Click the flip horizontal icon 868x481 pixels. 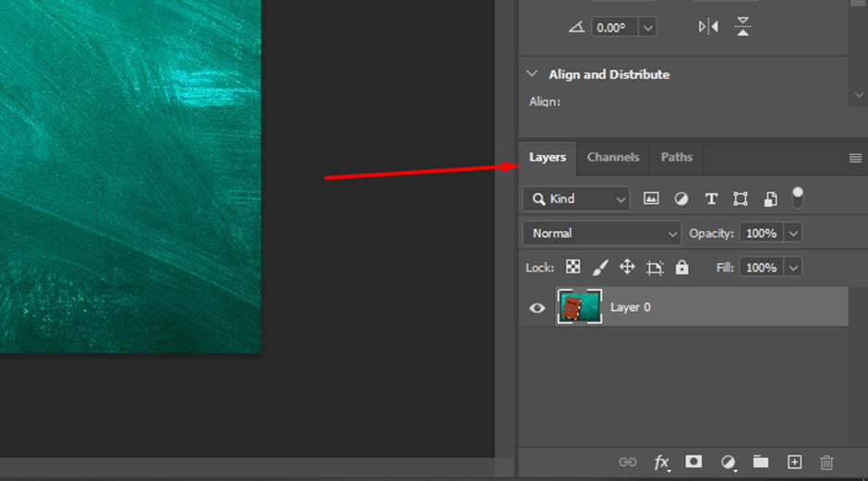(708, 27)
